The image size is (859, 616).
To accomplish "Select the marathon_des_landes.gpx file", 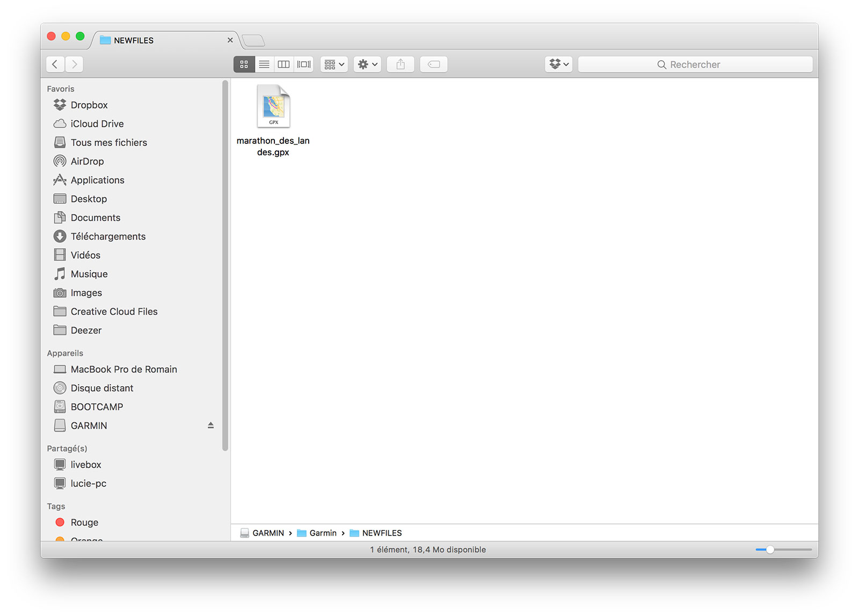I will click(273, 107).
